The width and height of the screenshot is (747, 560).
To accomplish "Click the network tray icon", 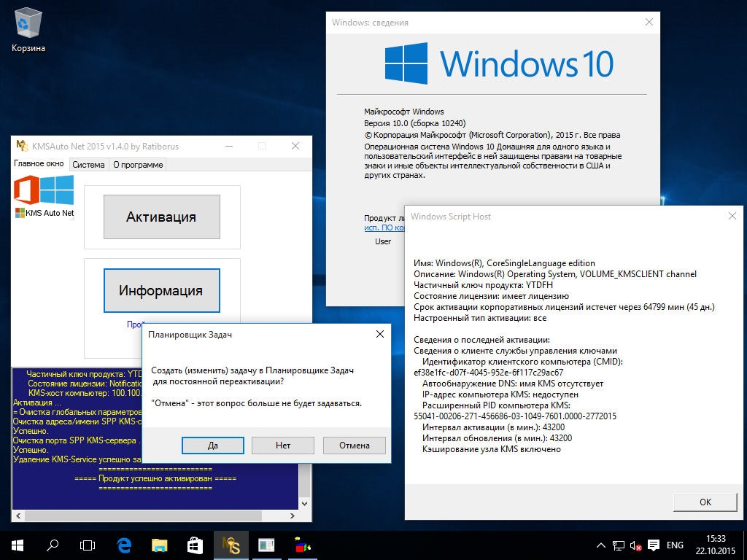I will coord(619,545).
